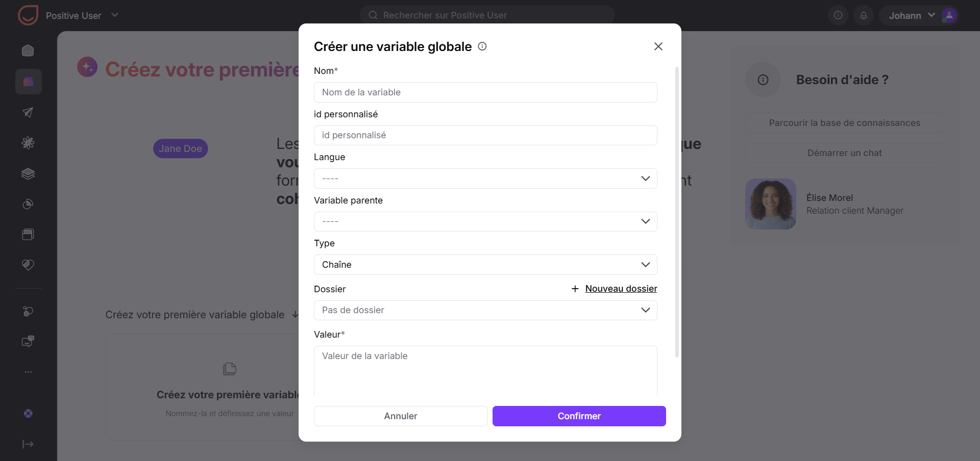The height and width of the screenshot is (461, 980).
Task: Open the more options ellipsis in sidebar
Action: pyautogui.click(x=28, y=372)
